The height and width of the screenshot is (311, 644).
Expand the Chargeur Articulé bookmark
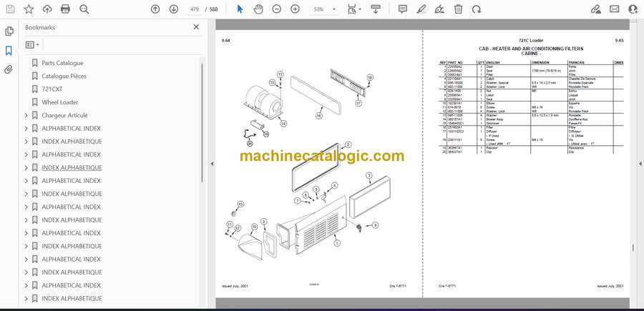26,116
